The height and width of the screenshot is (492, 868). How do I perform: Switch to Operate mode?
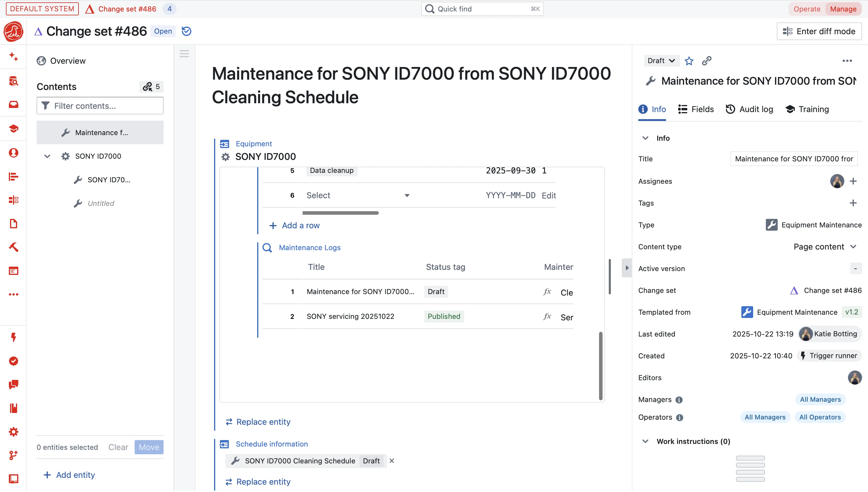tap(807, 9)
